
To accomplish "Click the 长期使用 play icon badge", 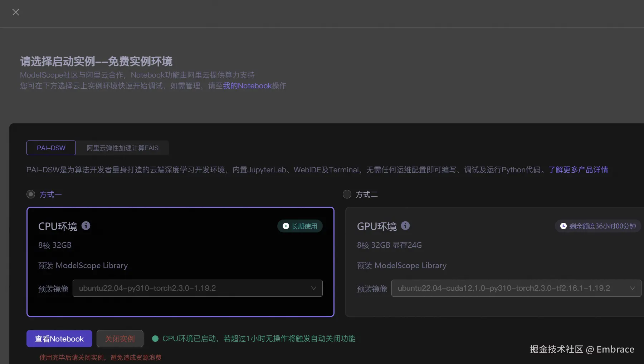I will click(x=300, y=226).
